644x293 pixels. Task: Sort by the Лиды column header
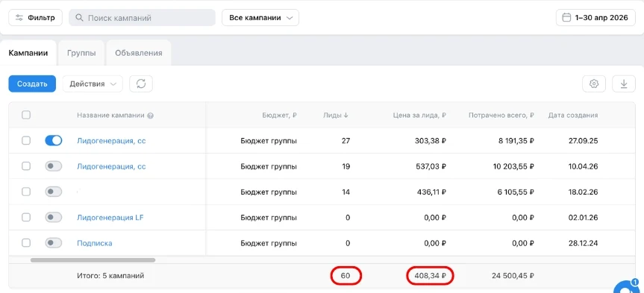336,116
